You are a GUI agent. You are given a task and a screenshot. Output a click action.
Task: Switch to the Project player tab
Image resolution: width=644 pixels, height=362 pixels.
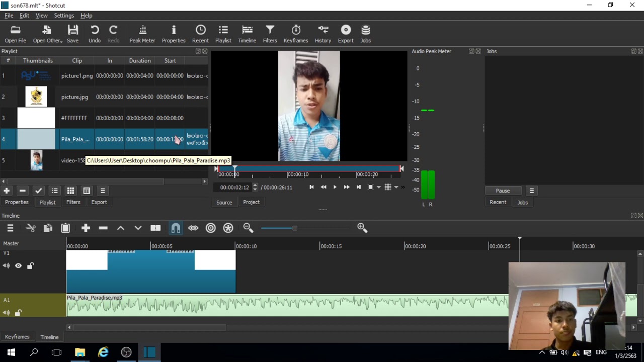click(252, 202)
